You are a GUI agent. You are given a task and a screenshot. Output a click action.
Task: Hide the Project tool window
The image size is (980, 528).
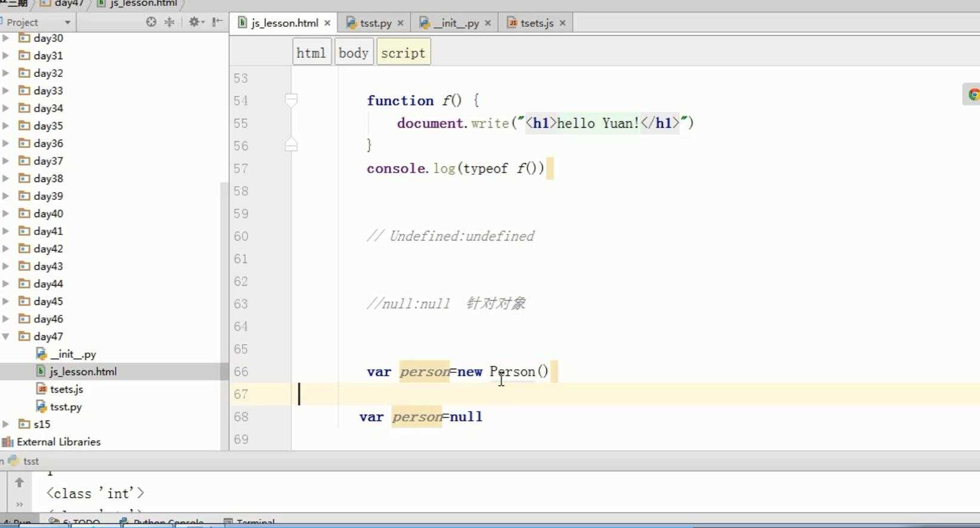click(218, 22)
